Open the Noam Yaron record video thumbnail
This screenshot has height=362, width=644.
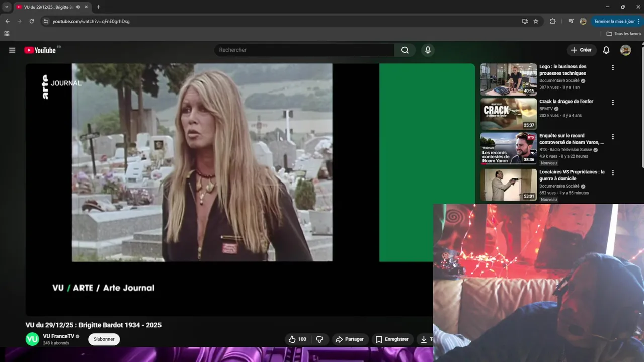[x=508, y=148]
